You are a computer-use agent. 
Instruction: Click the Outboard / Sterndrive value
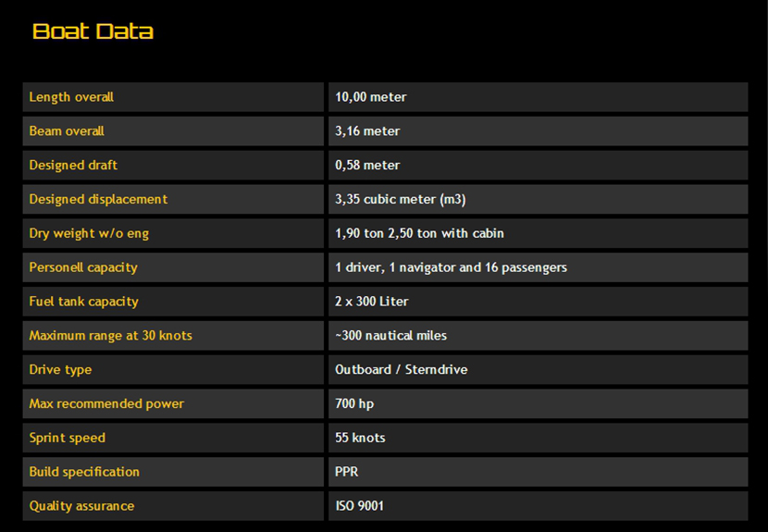pyautogui.click(x=401, y=370)
